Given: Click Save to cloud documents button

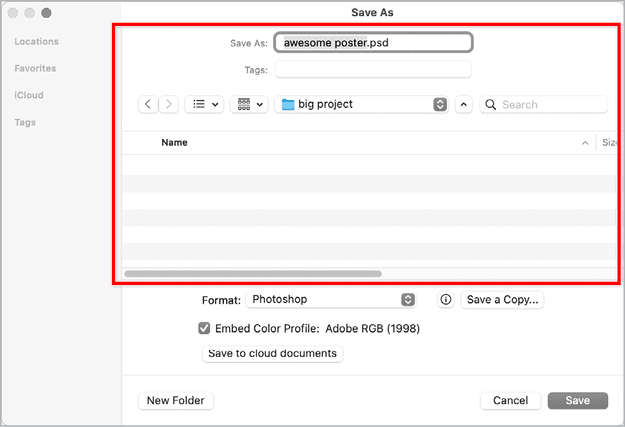Looking at the screenshot, I should tap(273, 353).
